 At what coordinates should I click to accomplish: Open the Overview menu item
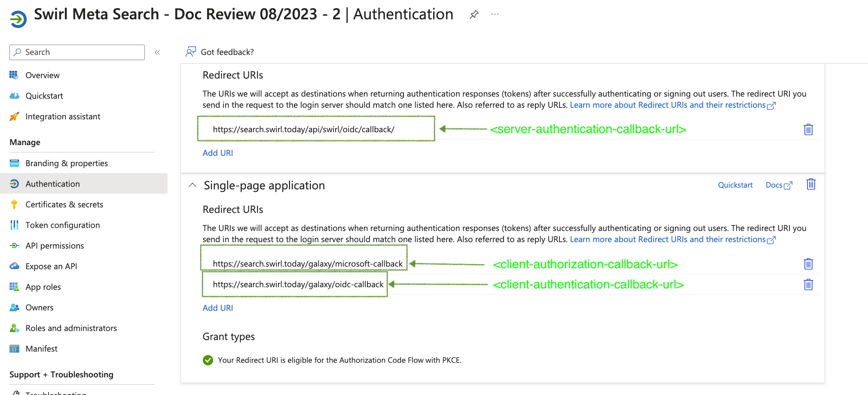coord(43,75)
